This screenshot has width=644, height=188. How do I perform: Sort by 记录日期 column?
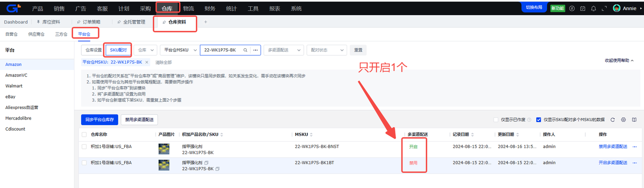coord(472,135)
